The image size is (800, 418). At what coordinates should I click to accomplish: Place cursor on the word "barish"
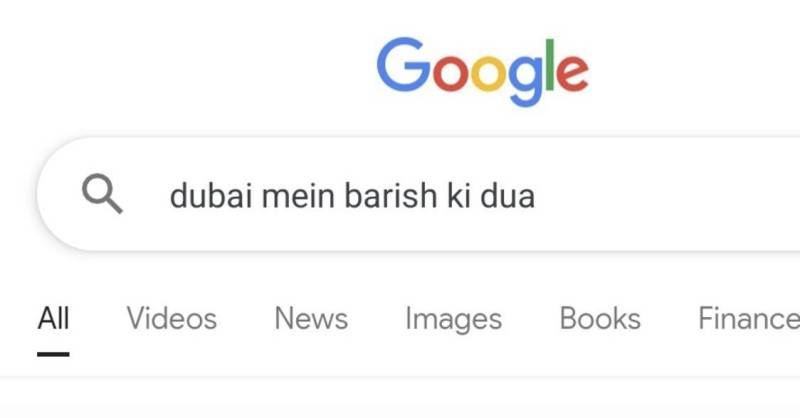[x=391, y=196]
